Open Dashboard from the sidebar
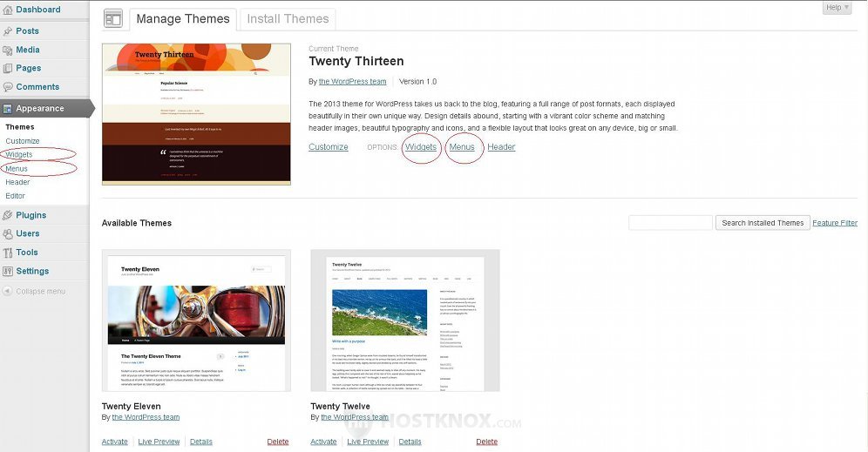Viewport: 868px width, 452px height. (38, 10)
